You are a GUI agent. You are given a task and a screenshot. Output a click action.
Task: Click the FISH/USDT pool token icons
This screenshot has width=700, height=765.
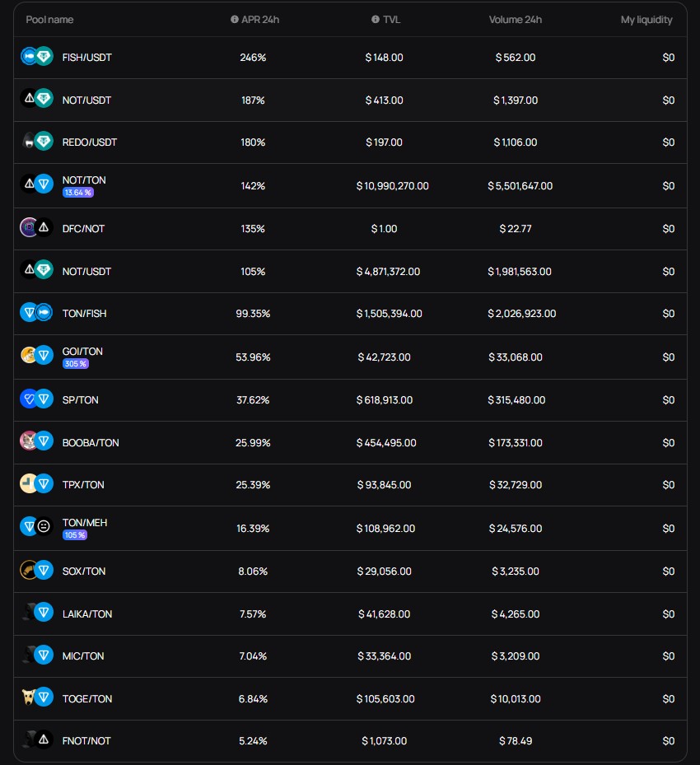click(x=36, y=57)
